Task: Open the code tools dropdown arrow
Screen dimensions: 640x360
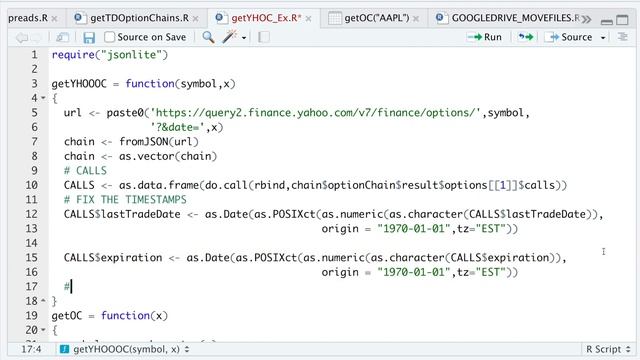Action: point(244,38)
